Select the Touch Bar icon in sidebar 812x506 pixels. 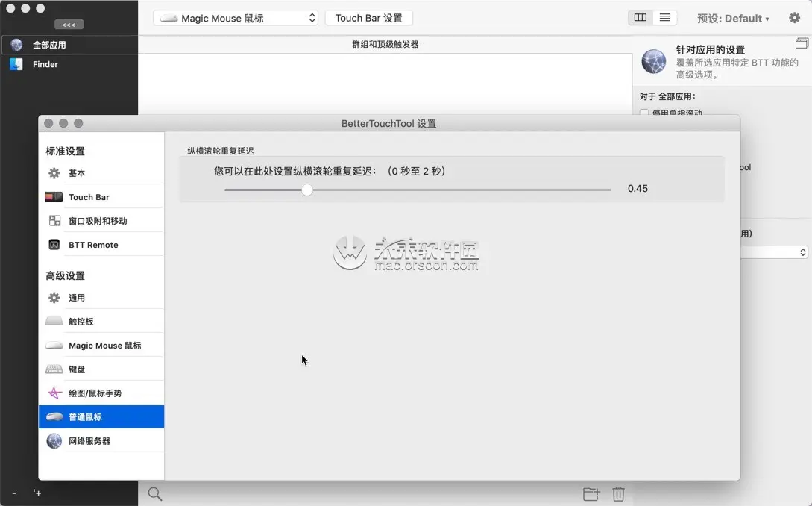(54, 197)
